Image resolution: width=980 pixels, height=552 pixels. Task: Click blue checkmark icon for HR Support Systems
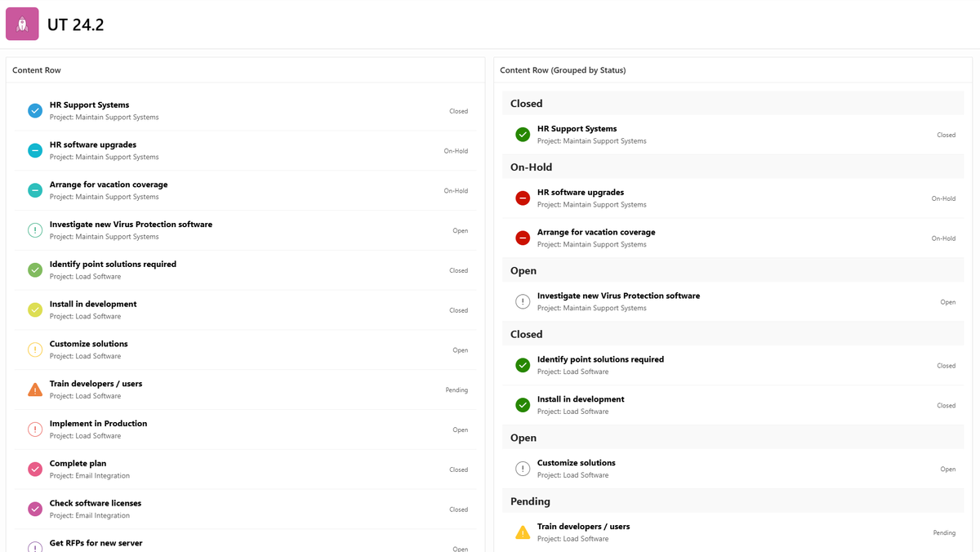point(35,110)
